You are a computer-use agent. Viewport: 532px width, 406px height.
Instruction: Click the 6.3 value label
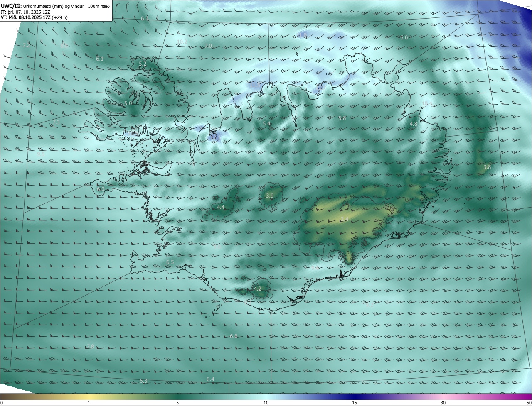[x=143, y=381]
